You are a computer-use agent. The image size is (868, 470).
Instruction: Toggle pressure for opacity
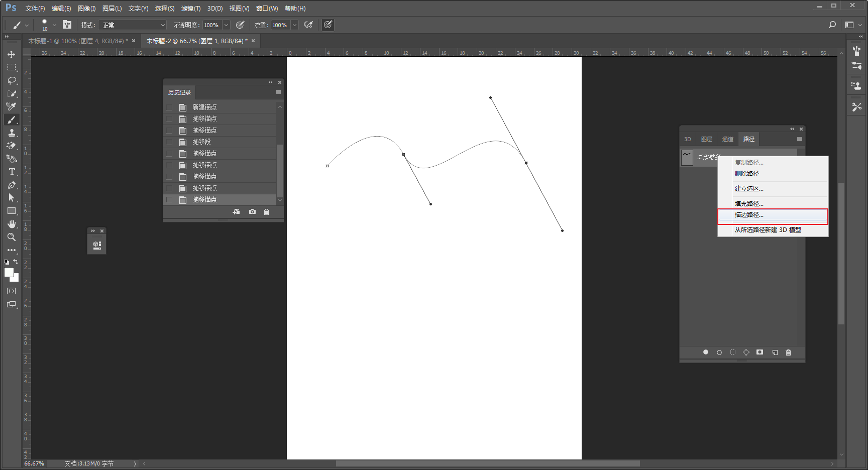240,25
